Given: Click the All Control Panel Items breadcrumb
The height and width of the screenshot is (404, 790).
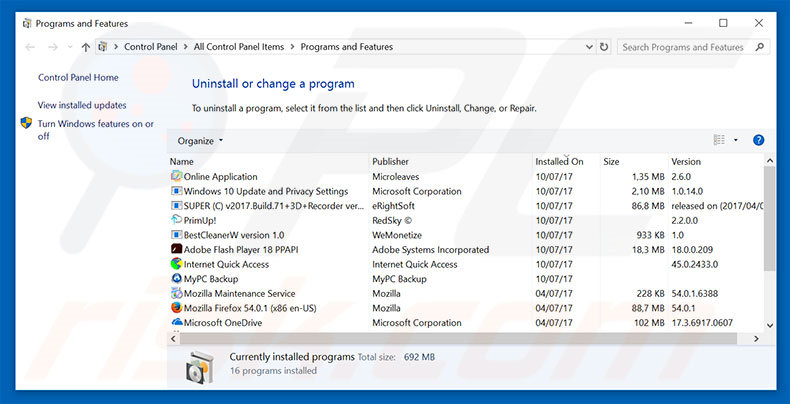Looking at the screenshot, I should click(x=239, y=47).
